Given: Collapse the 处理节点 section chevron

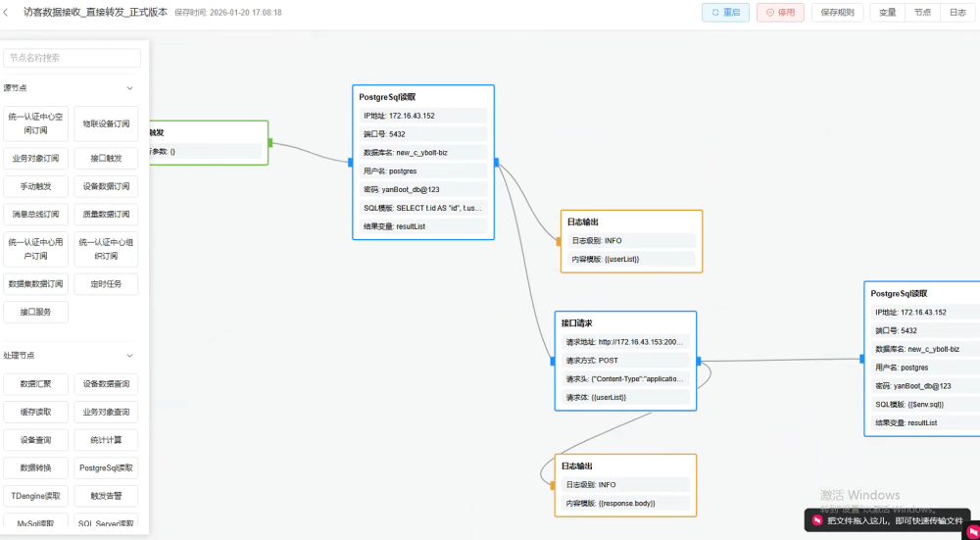Looking at the screenshot, I should (129, 356).
